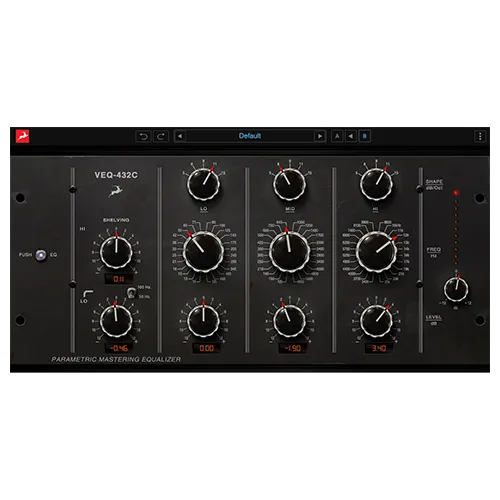This screenshot has width=500, height=500.
Task: Click the LO band level display 0.00
Action: tap(207, 348)
